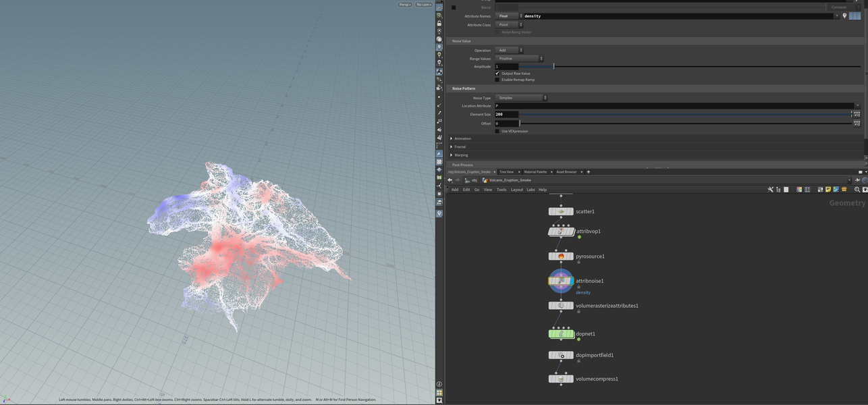This screenshot has width=868, height=405.
Task: Open the Go menu
Action: pyautogui.click(x=477, y=190)
